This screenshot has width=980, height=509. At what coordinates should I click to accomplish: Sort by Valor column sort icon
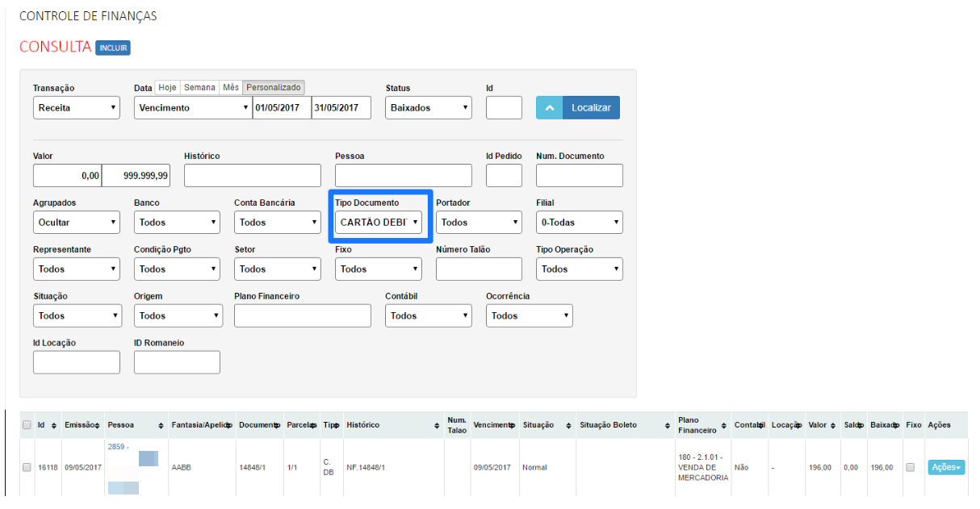point(833,425)
